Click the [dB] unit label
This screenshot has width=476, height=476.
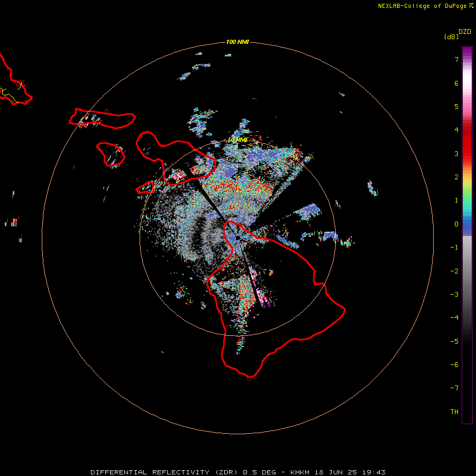coord(451,36)
